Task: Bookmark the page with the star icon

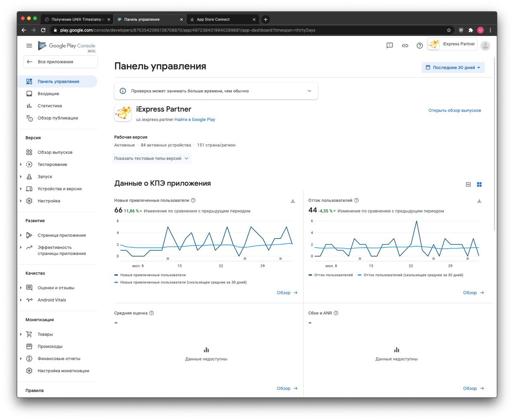Action: pos(449,30)
